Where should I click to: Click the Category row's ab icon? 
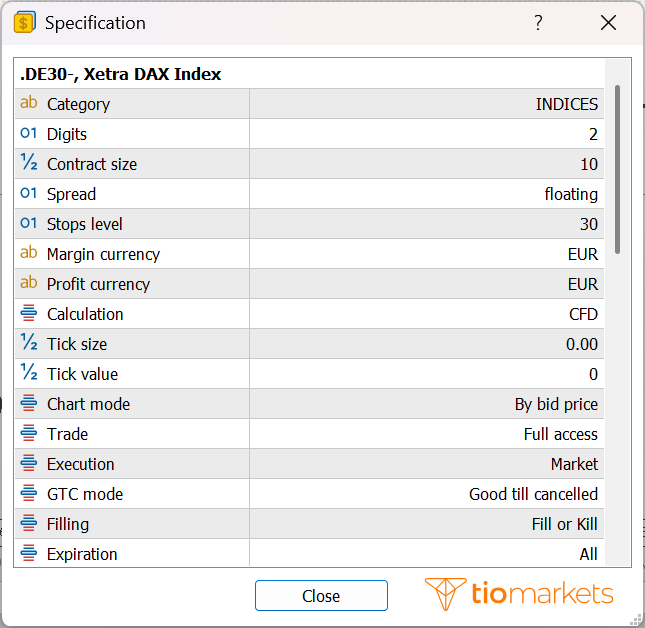pos(29,102)
